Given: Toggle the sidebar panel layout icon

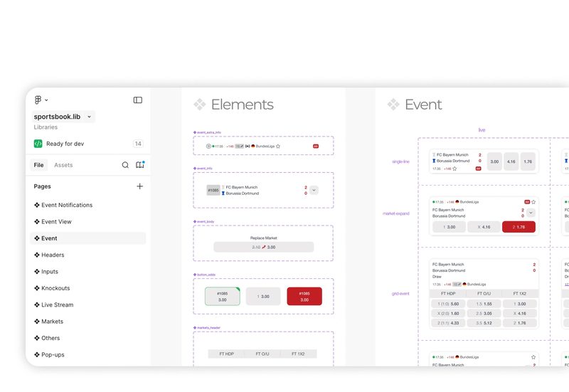Looking at the screenshot, I should tap(138, 100).
